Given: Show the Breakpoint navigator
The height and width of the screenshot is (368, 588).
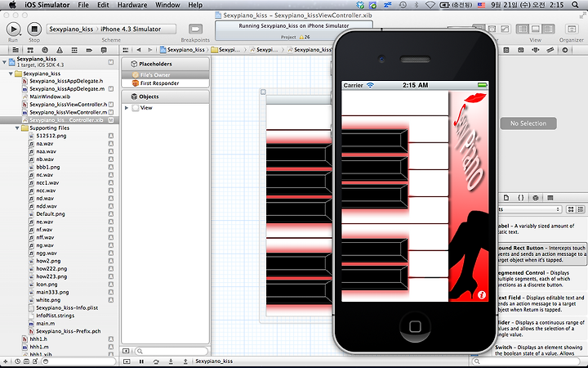Looking at the screenshot, I should (89, 50).
